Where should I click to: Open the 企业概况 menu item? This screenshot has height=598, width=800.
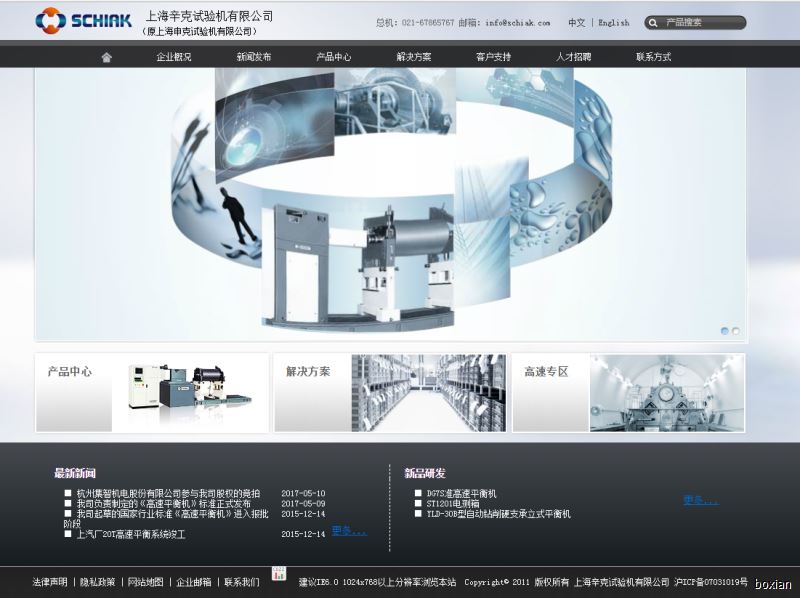point(174,57)
